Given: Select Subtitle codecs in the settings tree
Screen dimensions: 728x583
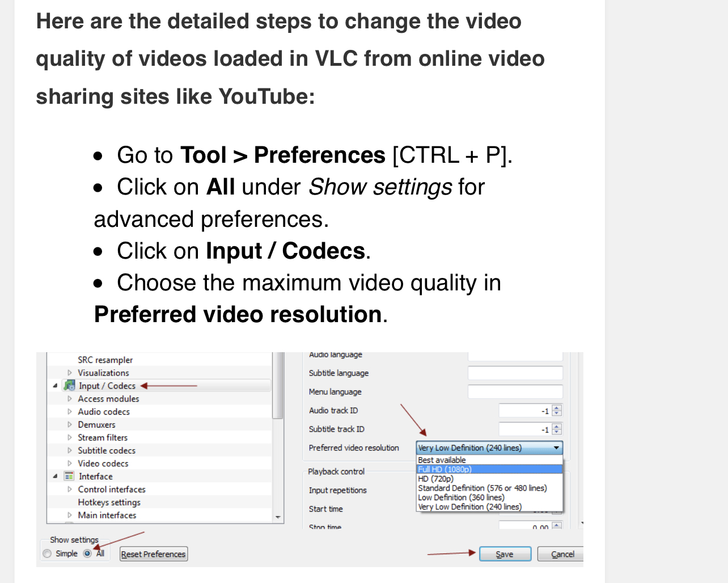Looking at the screenshot, I should tap(107, 450).
